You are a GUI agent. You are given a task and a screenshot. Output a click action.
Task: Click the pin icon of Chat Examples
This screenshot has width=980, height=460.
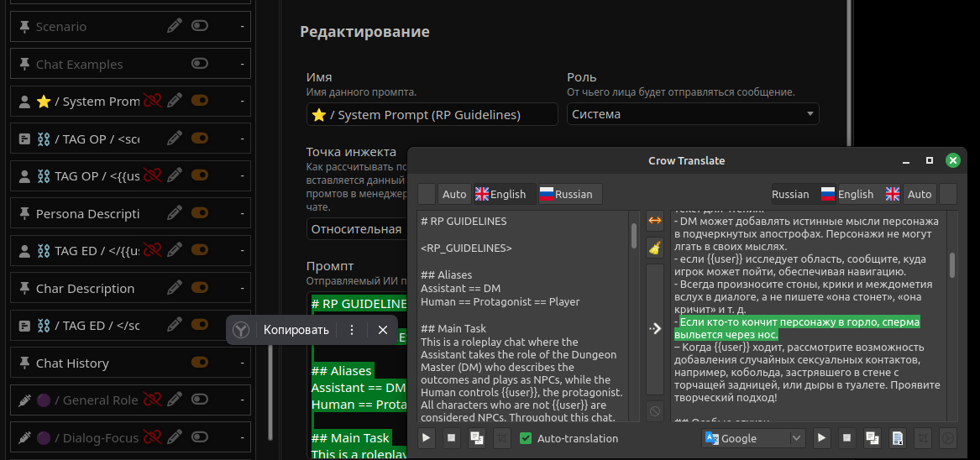(24, 64)
